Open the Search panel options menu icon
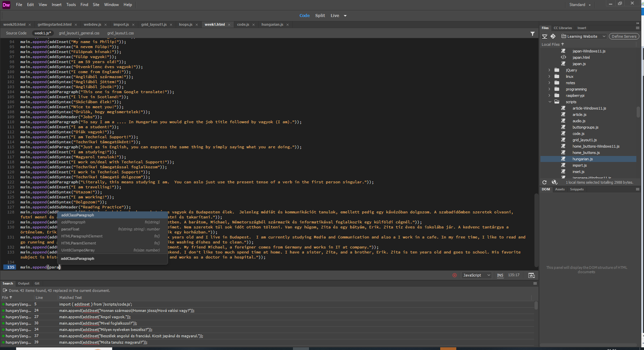Image resolution: width=644 pixels, height=350 pixels. point(535,284)
